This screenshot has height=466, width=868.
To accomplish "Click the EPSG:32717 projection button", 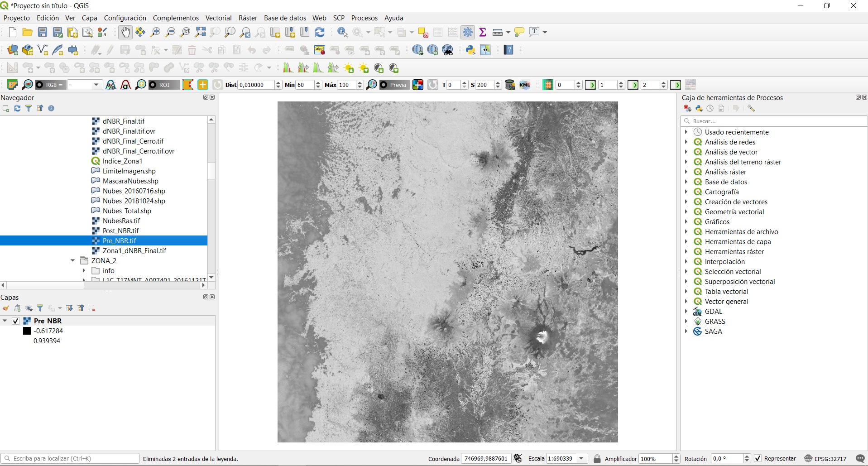I will coord(825,459).
